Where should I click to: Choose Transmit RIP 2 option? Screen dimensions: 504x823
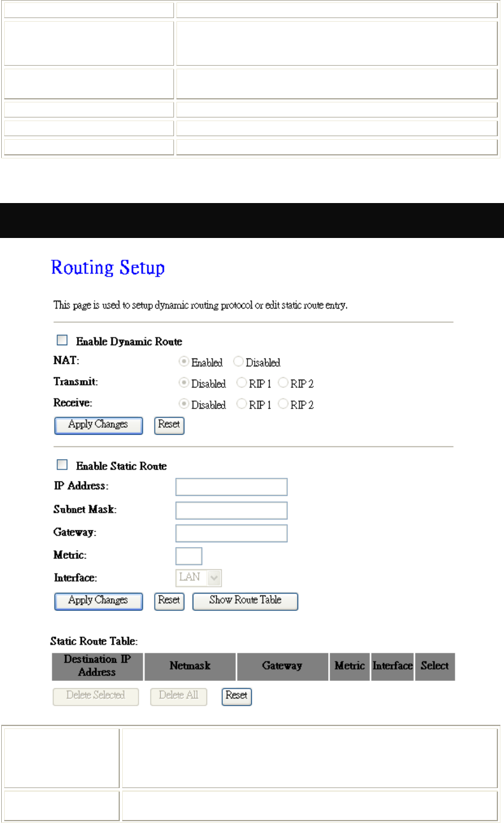point(282,383)
